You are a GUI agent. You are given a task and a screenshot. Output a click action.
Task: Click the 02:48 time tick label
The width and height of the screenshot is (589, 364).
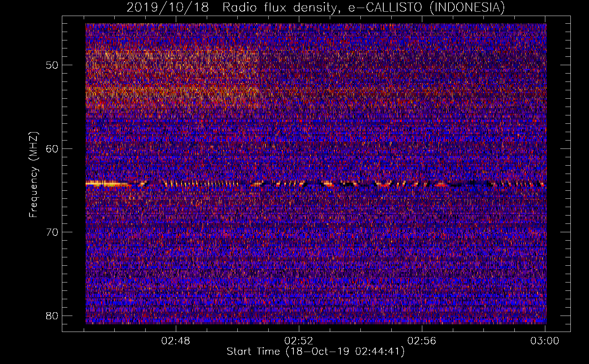[176, 341]
